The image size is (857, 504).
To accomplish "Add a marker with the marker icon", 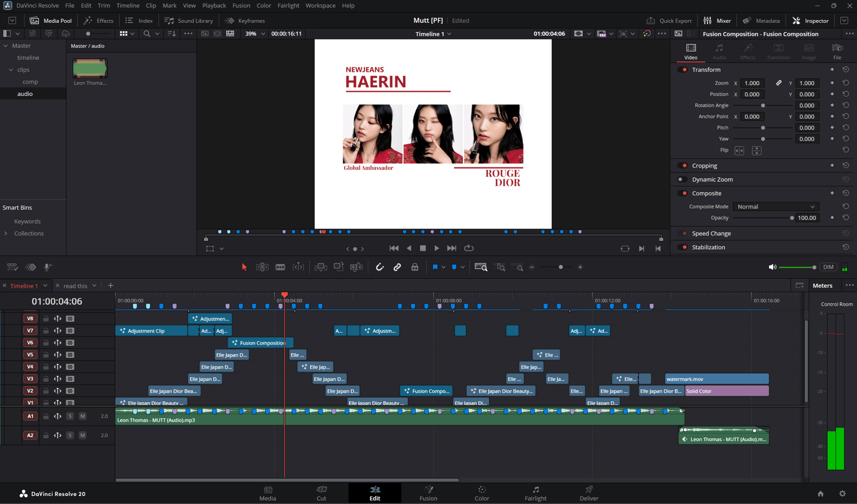I will [454, 267].
